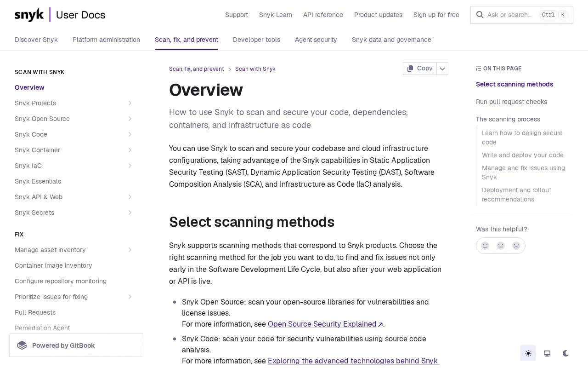Open Remediation Agent sidebar page
588x368 pixels.
(x=42, y=328)
